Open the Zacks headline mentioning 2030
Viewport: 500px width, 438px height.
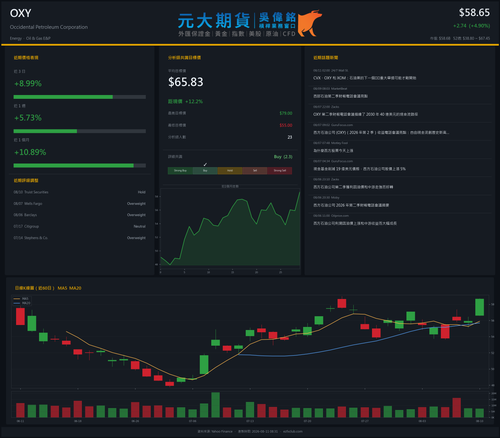365,114
